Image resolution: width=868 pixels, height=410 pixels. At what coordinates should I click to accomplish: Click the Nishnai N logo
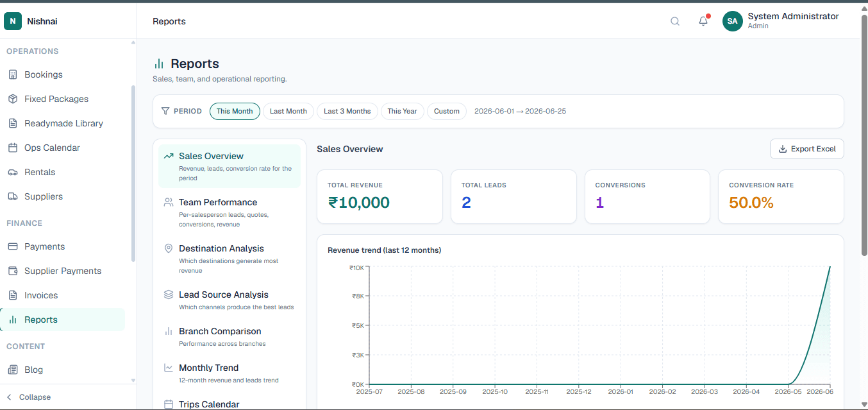tap(13, 21)
